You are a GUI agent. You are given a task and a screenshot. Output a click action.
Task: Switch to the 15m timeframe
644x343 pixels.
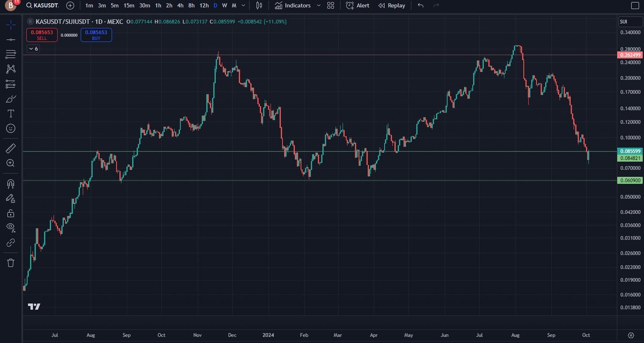tap(129, 5)
